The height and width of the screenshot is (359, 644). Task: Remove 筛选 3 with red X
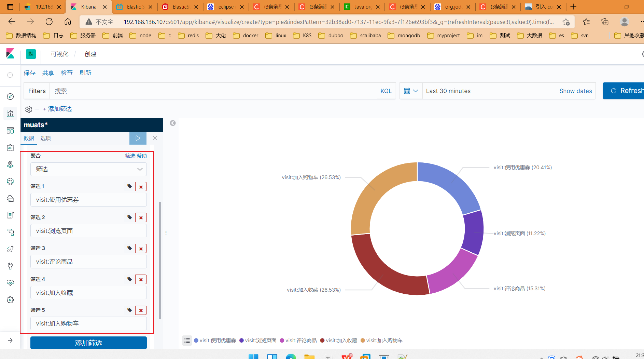click(141, 249)
